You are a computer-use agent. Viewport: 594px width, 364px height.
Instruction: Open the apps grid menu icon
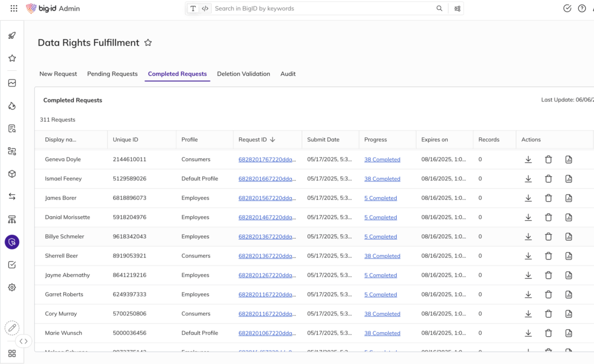14,9
